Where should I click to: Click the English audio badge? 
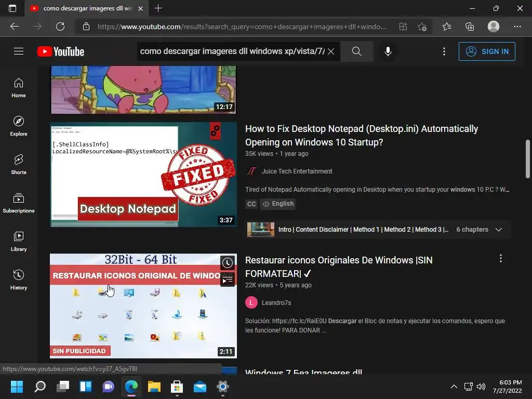pyautogui.click(x=278, y=204)
